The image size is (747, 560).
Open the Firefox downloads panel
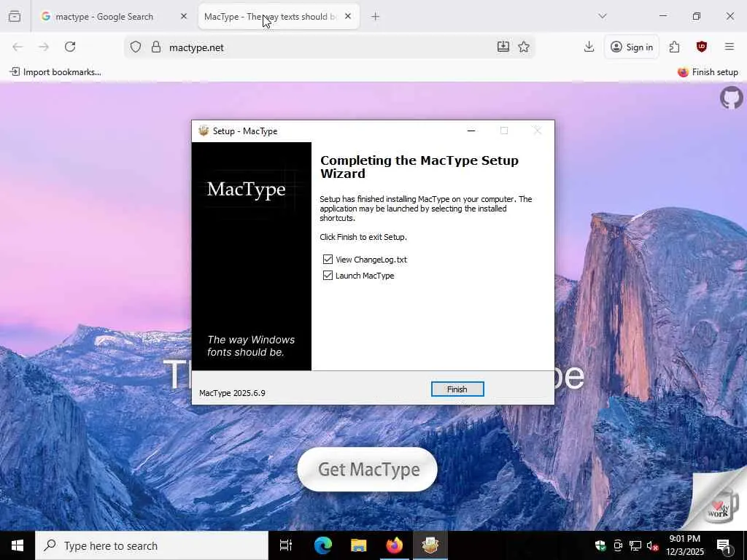[x=589, y=47]
